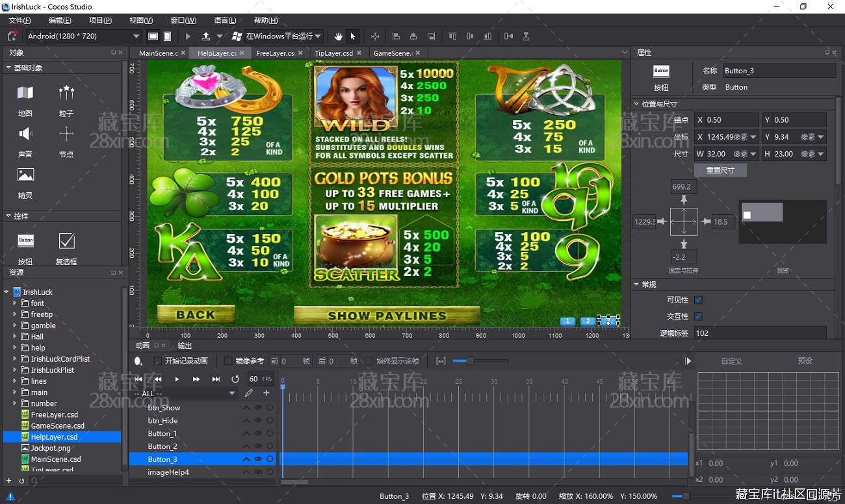The height and width of the screenshot is (504, 845).
Task: Click the reset size button
Action: coord(720,170)
